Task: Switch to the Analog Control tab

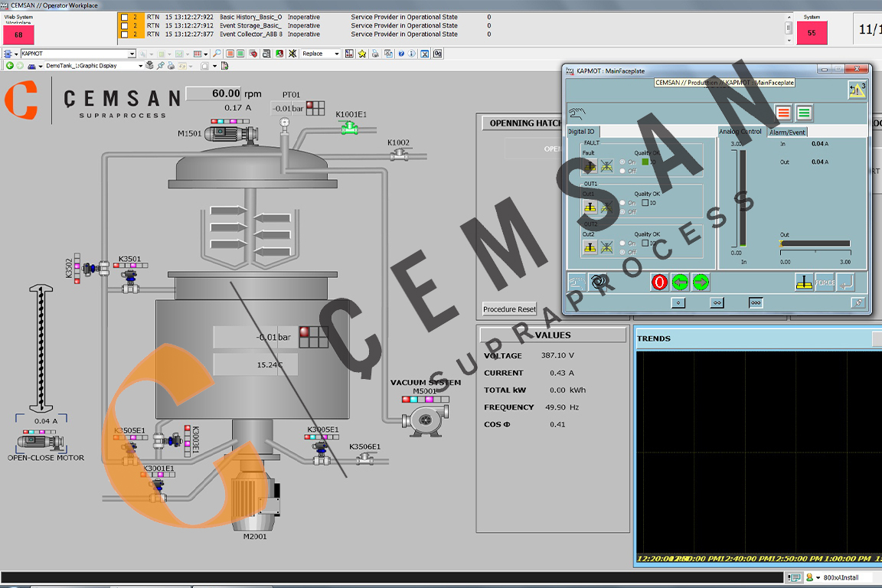Action: [x=740, y=132]
